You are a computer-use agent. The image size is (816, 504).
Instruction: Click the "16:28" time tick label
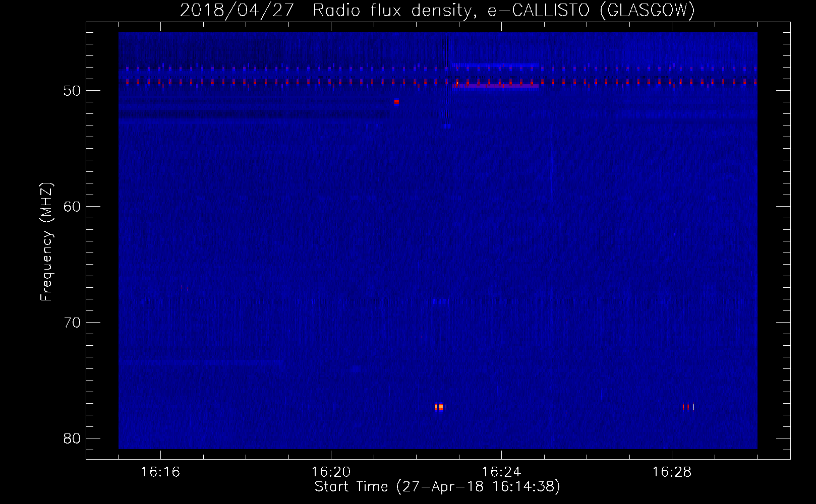(x=672, y=472)
